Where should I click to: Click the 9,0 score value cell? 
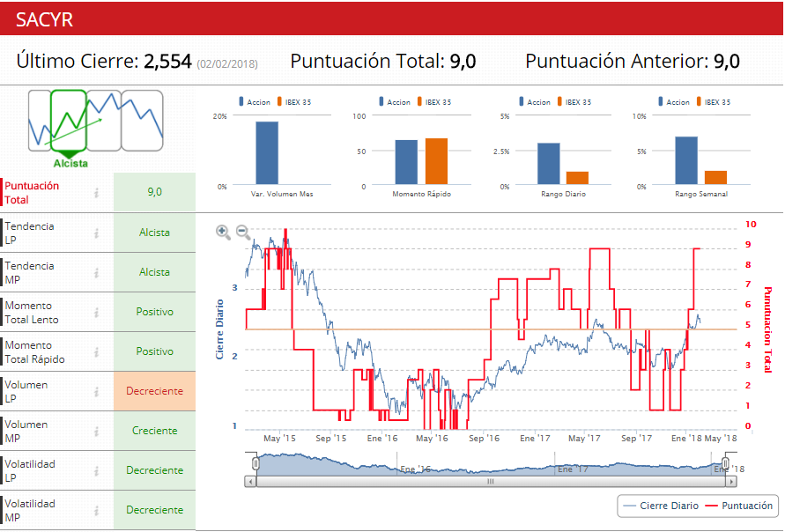155,192
